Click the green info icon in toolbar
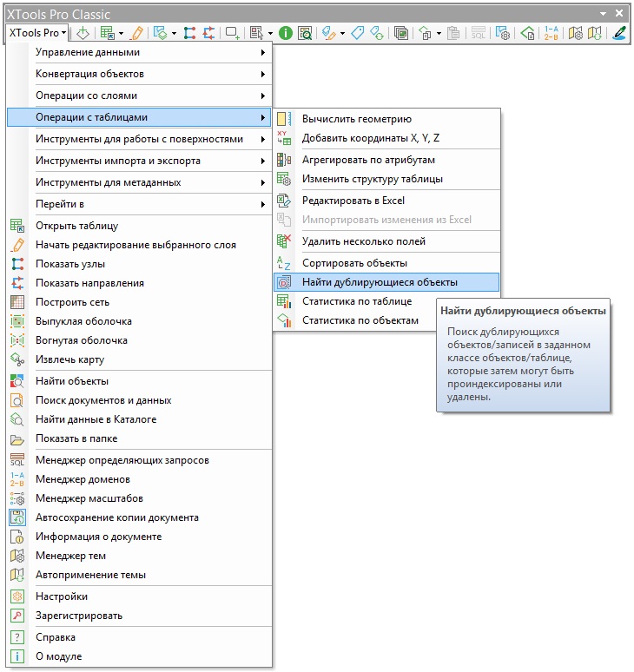This screenshot has height=672, width=634. coord(286,33)
